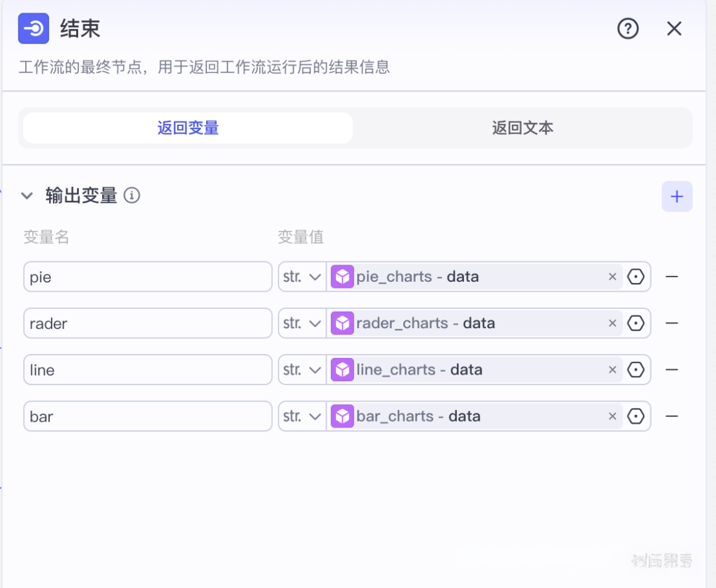Click the 结束 node icon in the header
Screen dimensions: 716x588
[33, 29]
